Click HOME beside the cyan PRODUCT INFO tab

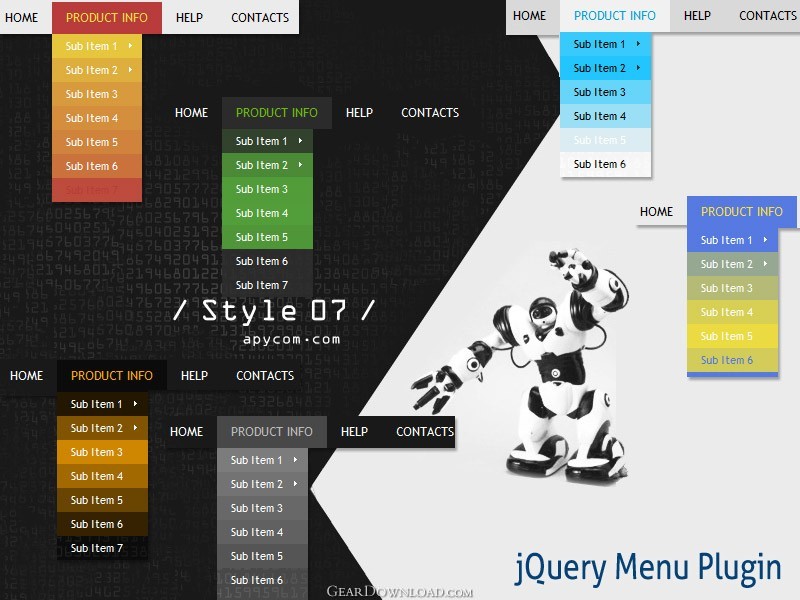click(x=530, y=16)
